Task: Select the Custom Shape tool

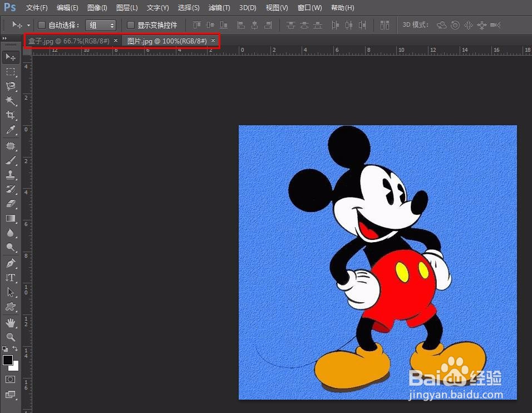Action: click(x=11, y=307)
